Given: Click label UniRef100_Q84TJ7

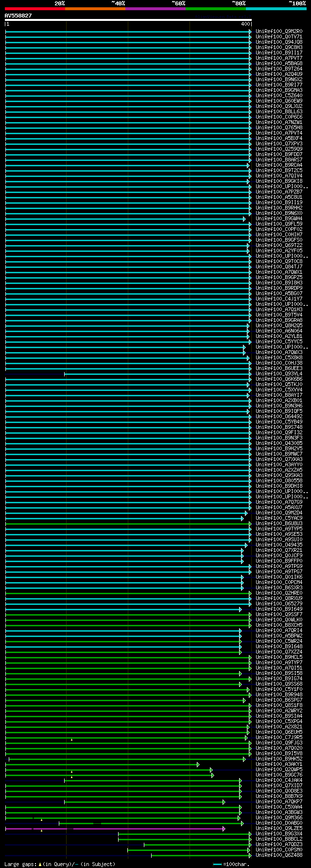Looking at the screenshot, I should pyautogui.click(x=279, y=266).
